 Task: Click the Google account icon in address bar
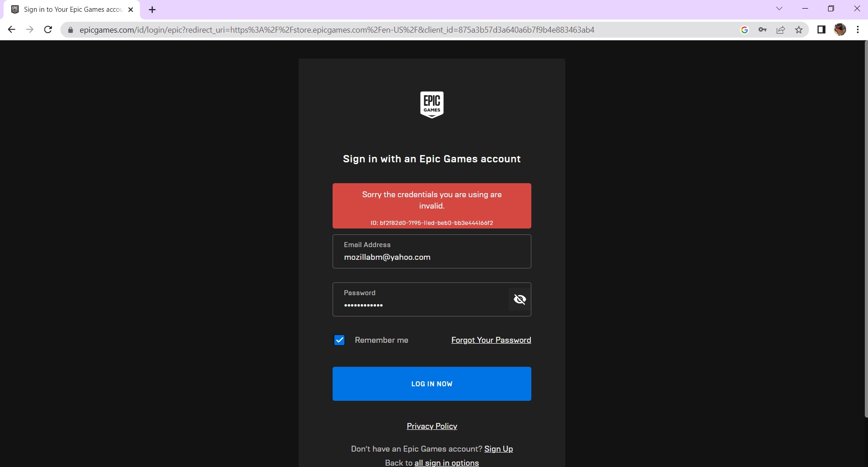point(745,29)
